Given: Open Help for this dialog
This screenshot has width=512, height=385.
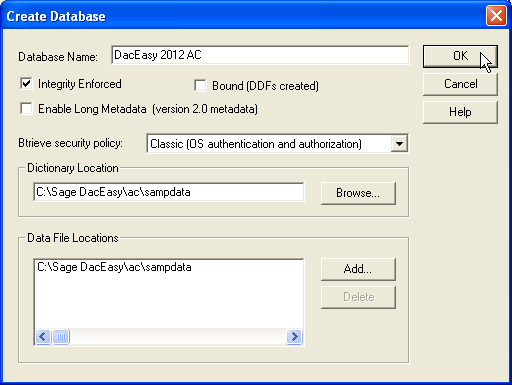Looking at the screenshot, I should (460, 112).
